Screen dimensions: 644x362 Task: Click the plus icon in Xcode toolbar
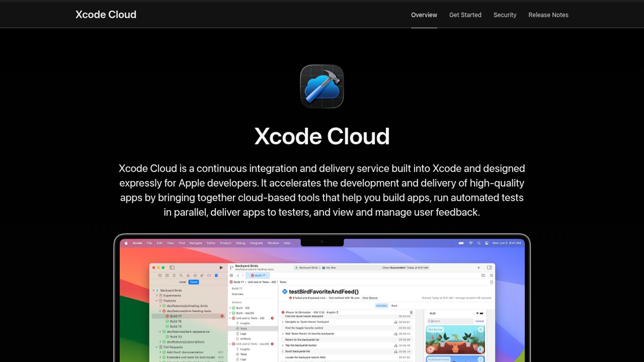(479, 267)
